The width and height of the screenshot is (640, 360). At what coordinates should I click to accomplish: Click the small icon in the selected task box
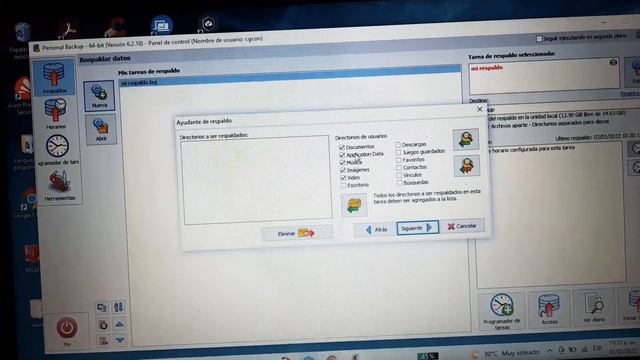[613, 62]
